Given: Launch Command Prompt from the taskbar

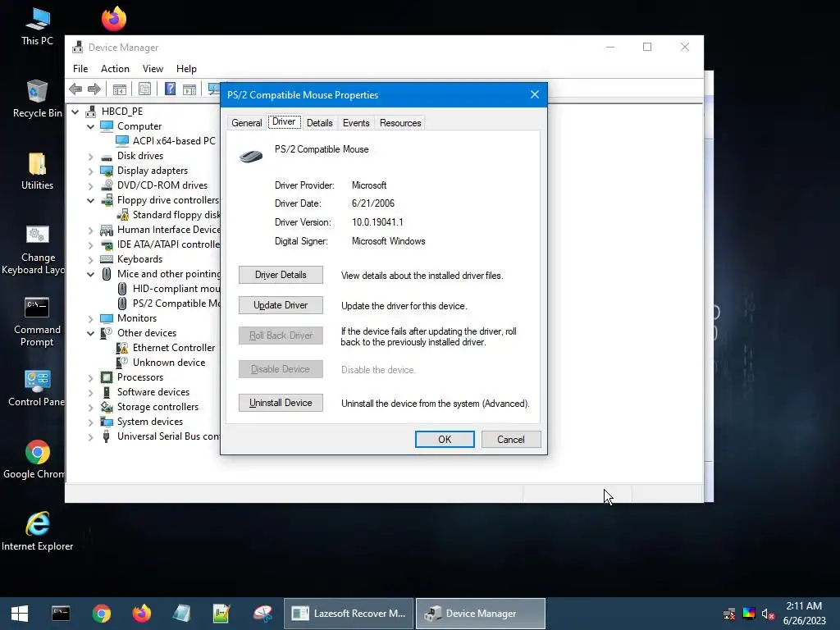Looking at the screenshot, I should tap(61, 614).
